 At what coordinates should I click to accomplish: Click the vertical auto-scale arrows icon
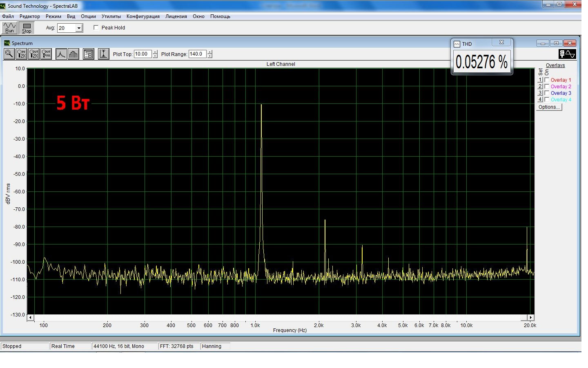click(103, 54)
